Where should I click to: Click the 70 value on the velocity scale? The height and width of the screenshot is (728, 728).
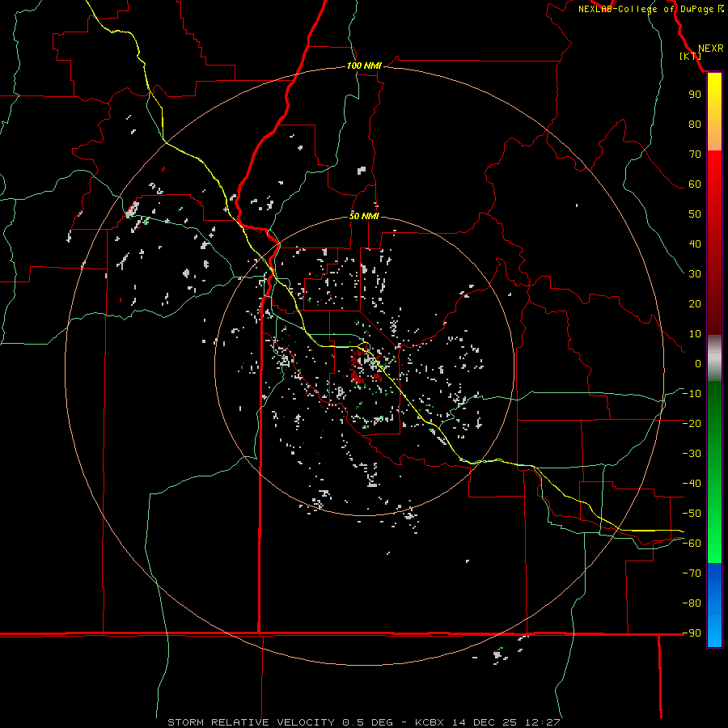point(695,154)
